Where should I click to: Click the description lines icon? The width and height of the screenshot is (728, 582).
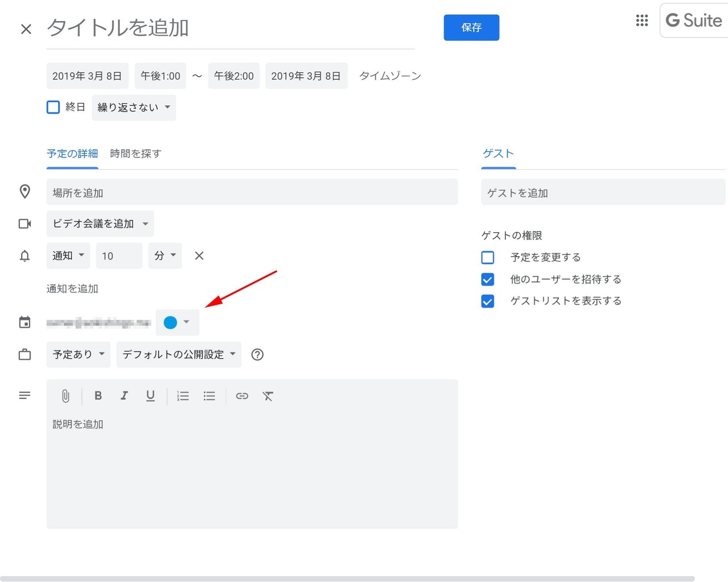(x=24, y=396)
